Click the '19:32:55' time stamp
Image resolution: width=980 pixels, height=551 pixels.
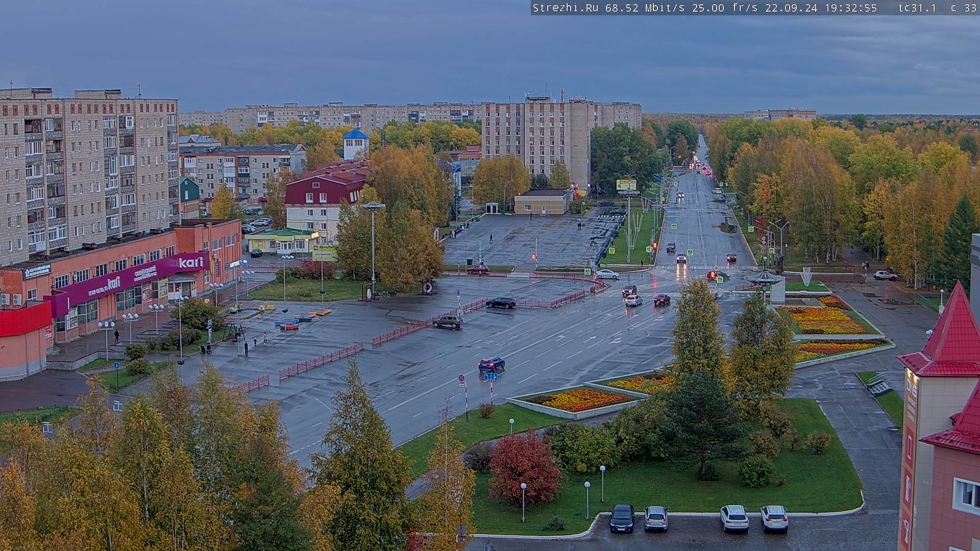(x=850, y=8)
